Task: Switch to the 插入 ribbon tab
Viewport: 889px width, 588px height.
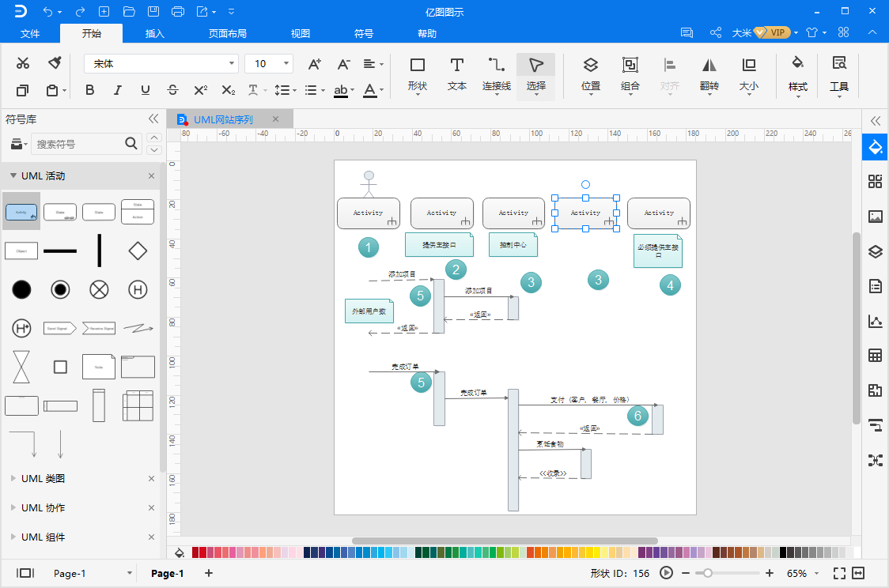Action: click(x=155, y=33)
